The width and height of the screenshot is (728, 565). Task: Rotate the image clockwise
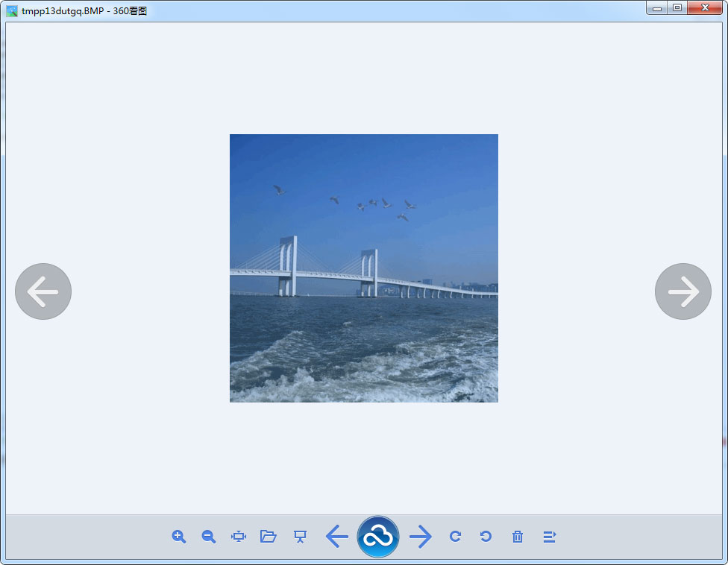tap(456, 537)
